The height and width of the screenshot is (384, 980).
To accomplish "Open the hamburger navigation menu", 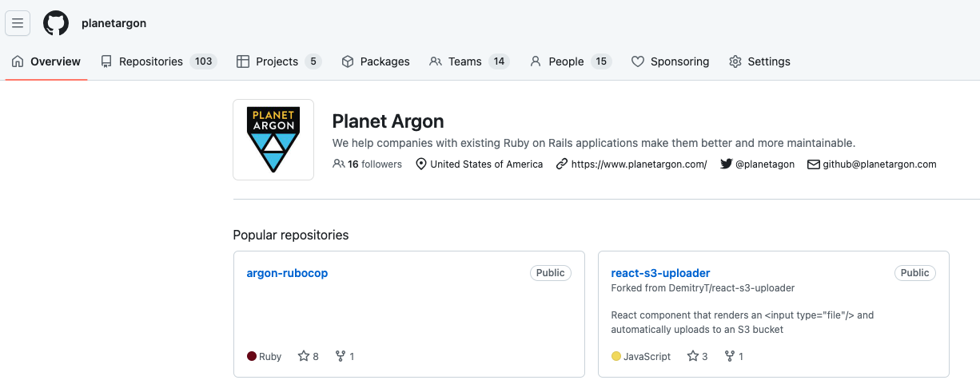I will [18, 23].
